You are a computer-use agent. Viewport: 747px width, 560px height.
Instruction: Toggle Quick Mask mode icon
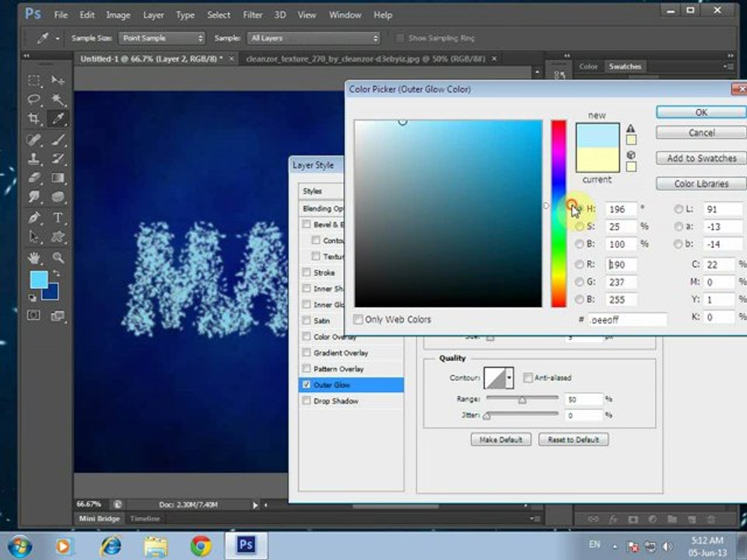(33, 315)
